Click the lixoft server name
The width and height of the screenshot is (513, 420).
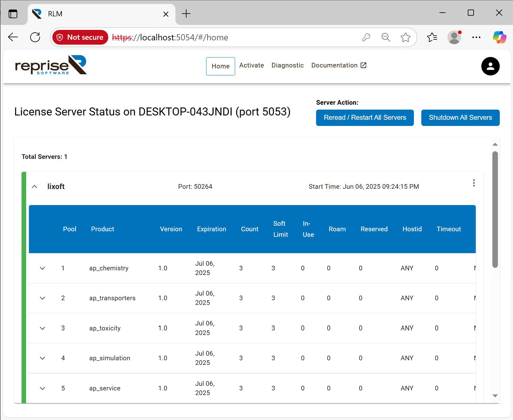point(56,187)
